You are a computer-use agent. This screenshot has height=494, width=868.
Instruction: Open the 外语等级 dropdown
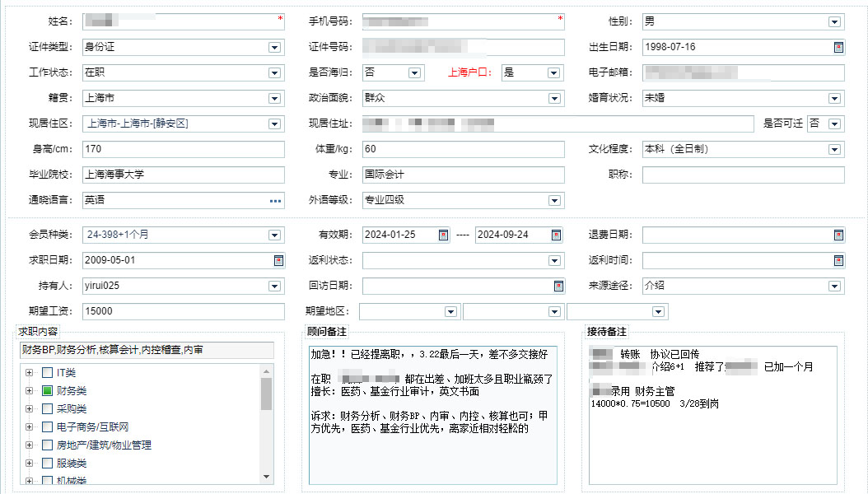pyautogui.click(x=554, y=201)
